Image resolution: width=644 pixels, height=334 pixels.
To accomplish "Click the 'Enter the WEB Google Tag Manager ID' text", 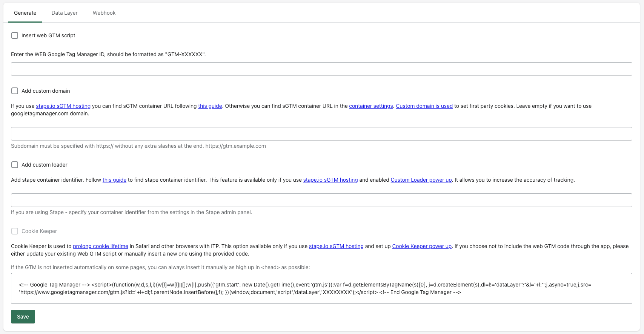I will click(108, 54).
